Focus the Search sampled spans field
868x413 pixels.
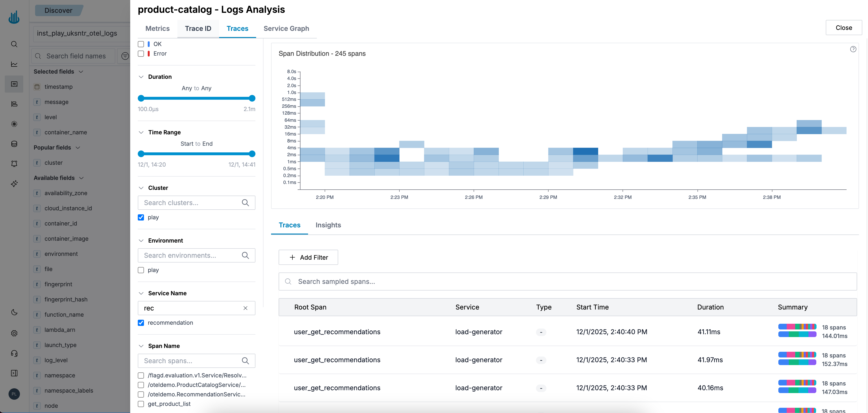point(568,282)
